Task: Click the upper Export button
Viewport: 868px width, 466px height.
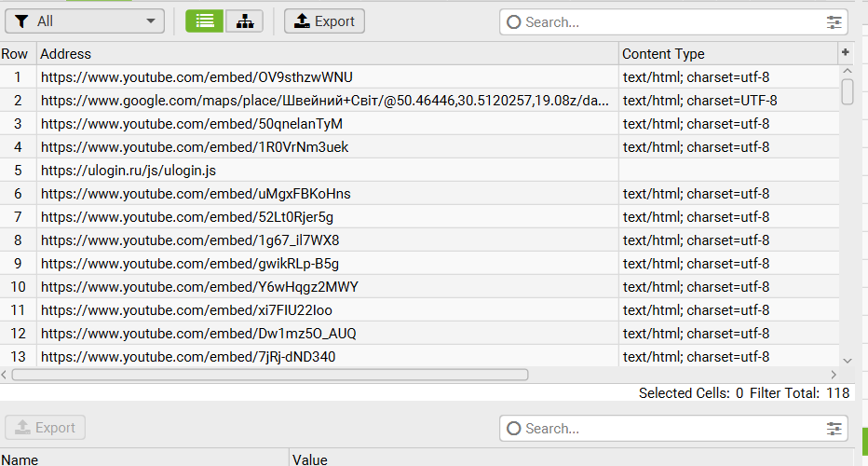Action: tap(324, 21)
